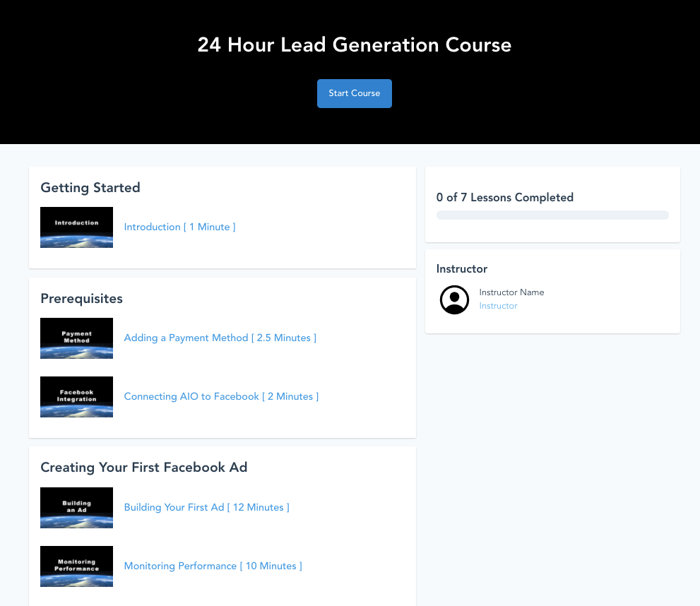The image size is (700, 606).
Task: Click the Instructor Name text
Action: coord(511,292)
